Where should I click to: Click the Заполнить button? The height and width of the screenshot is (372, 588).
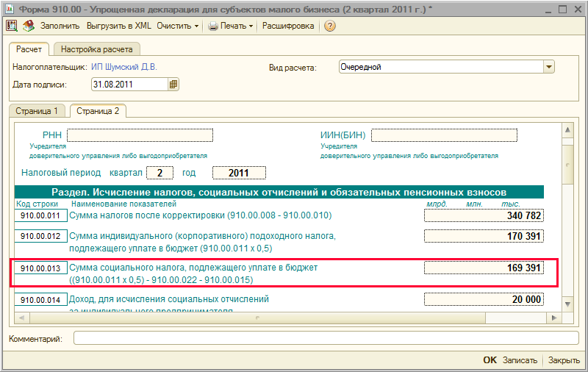point(60,26)
